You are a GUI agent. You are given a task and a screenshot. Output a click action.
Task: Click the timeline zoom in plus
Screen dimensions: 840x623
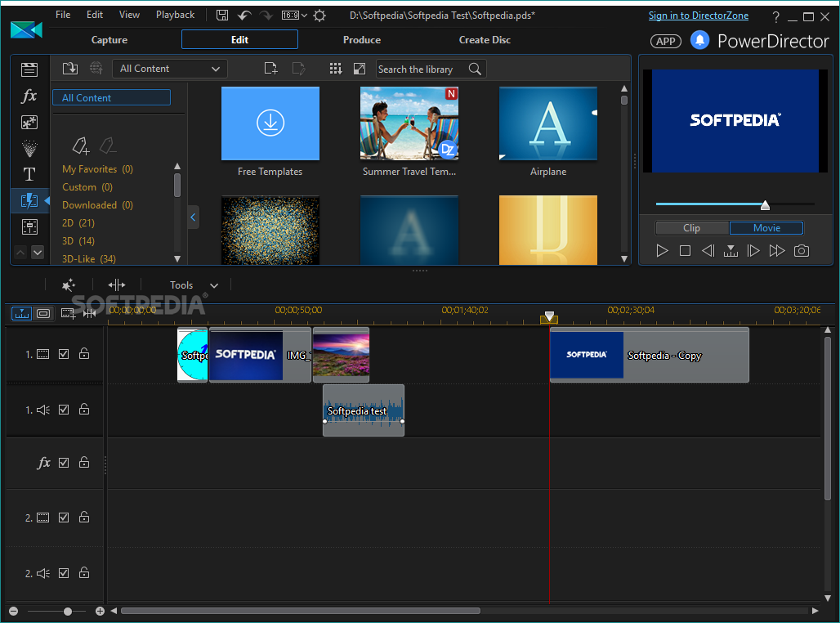tap(100, 612)
